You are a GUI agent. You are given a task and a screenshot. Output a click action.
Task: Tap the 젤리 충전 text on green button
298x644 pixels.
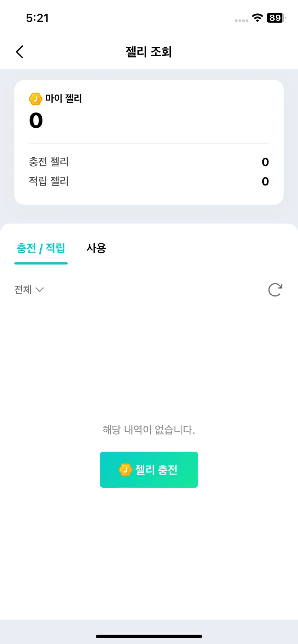click(156, 470)
